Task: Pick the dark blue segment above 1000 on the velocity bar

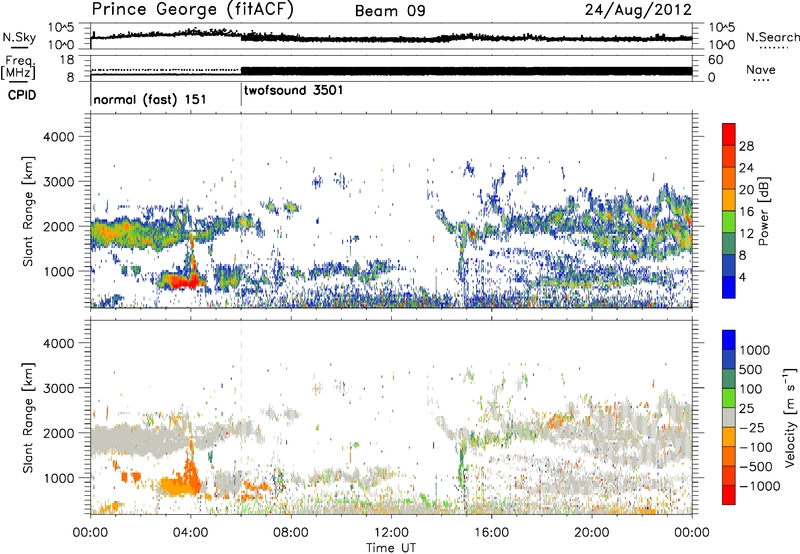Action: coord(729,340)
